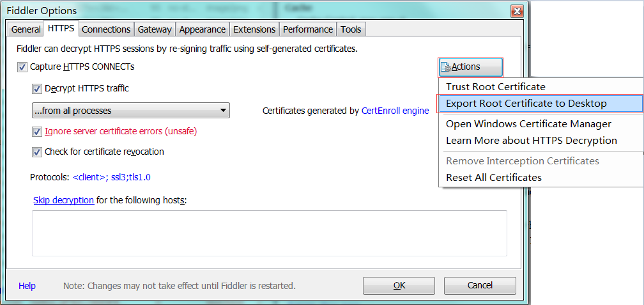This screenshot has height=305, width=644.
Task: Toggle Capture HTTPS CONNECTs checkbox
Action: pyautogui.click(x=22, y=66)
